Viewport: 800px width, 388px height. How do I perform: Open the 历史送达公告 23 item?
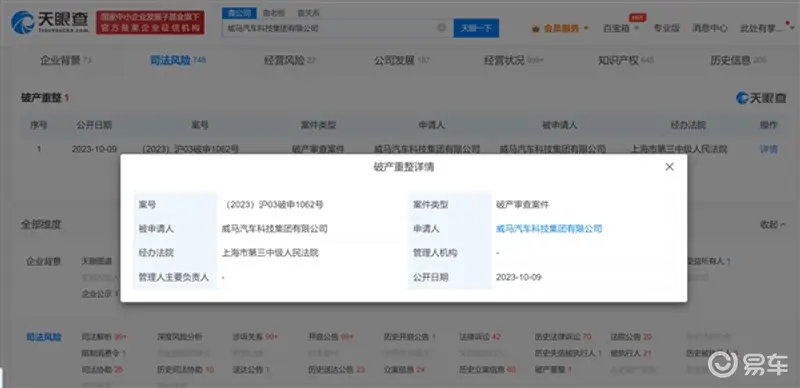tap(337, 369)
